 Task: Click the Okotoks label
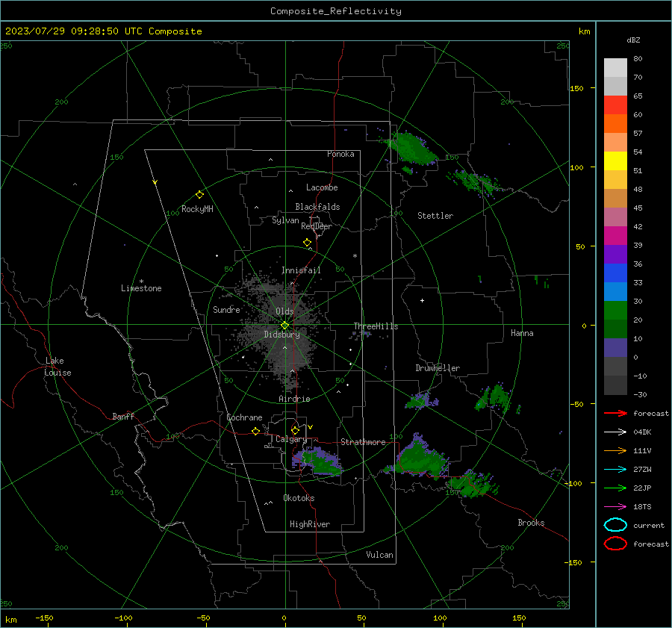coord(299,498)
